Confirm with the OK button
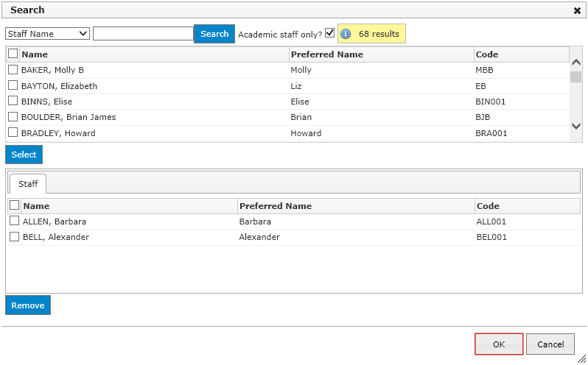 (499, 344)
